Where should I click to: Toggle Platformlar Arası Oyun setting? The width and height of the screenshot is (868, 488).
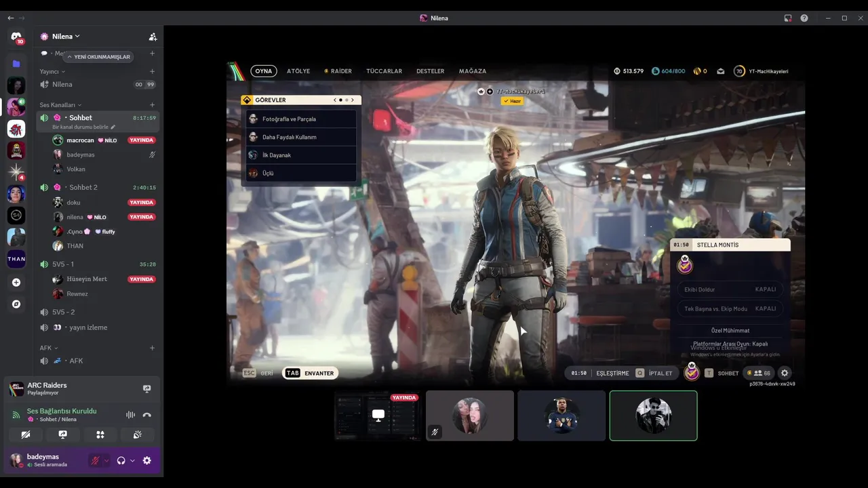[x=730, y=344]
